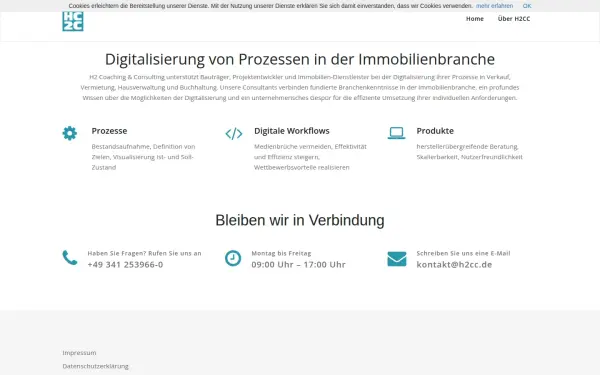Click the clock icon for opening hours

point(233,258)
